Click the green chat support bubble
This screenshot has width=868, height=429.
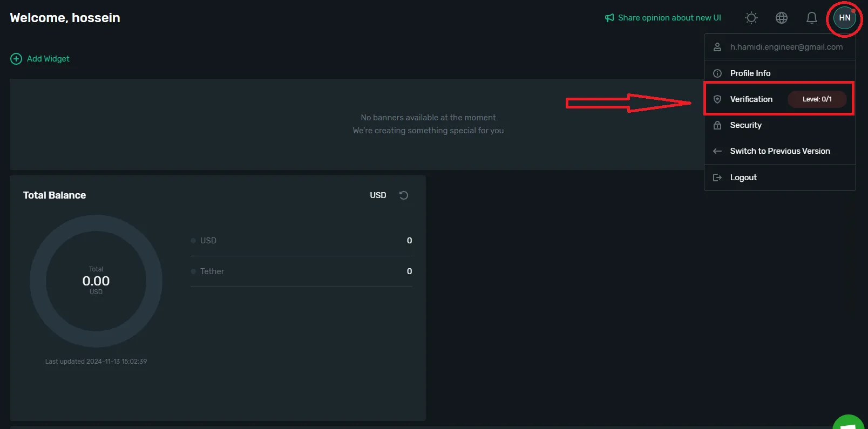(850, 423)
